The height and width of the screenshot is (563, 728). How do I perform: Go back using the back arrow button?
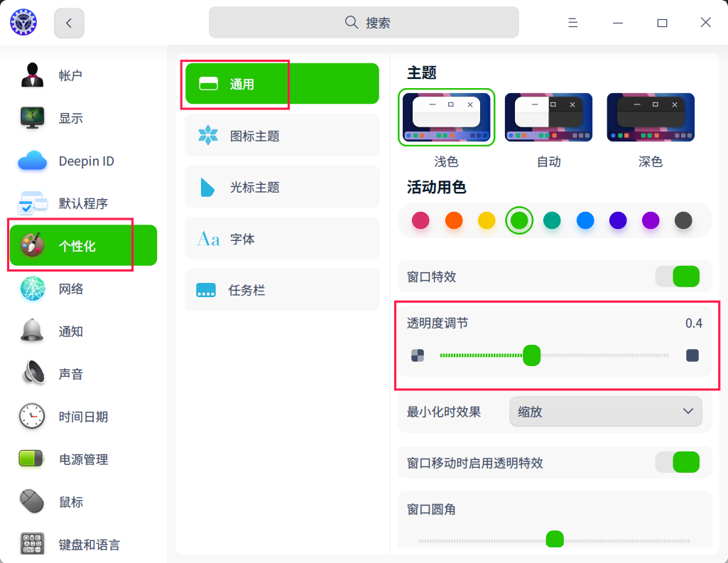point(69,23)
